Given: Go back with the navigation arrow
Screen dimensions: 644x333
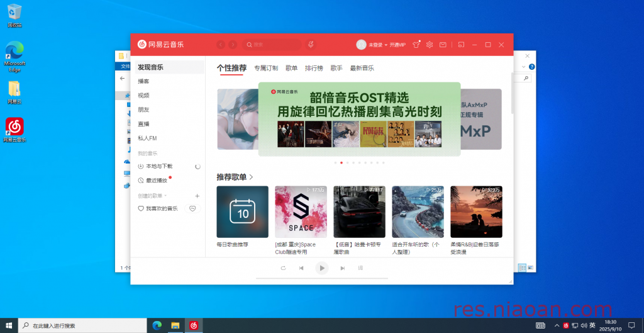Looking at the screenshot, I should [221, 45].
